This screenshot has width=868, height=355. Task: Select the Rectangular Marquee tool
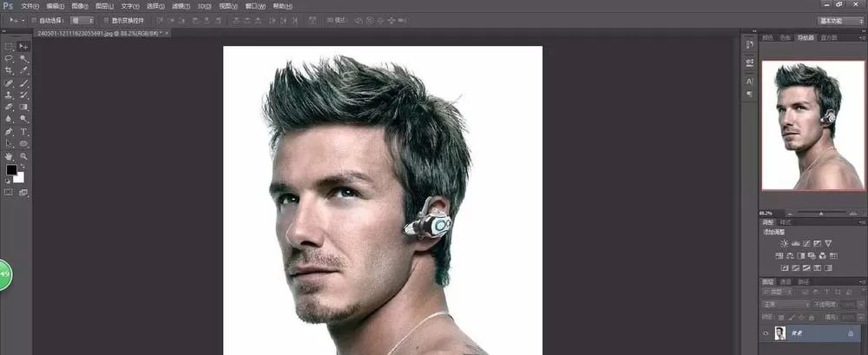(x=9, y=46)
